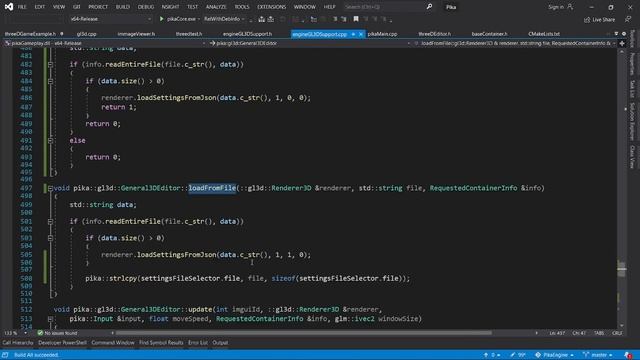Pin the engineGL3DSupport.cpp tab
640x360 pixels.
[353, 34]
